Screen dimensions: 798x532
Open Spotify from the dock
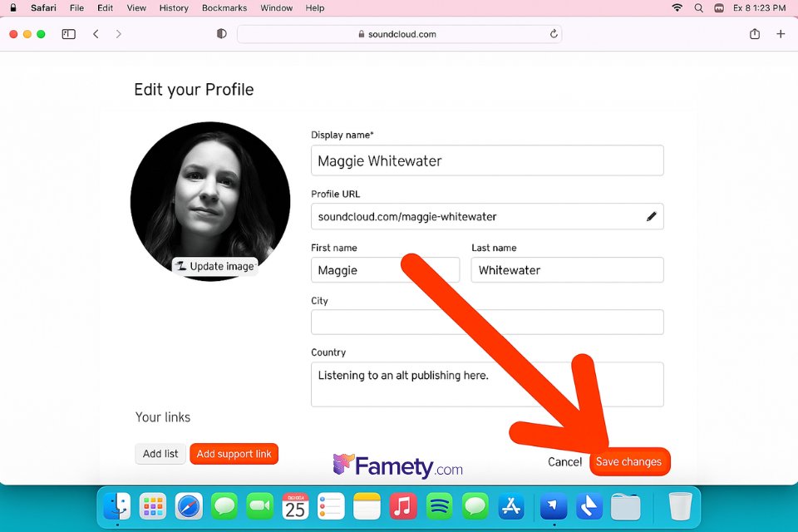439,506
